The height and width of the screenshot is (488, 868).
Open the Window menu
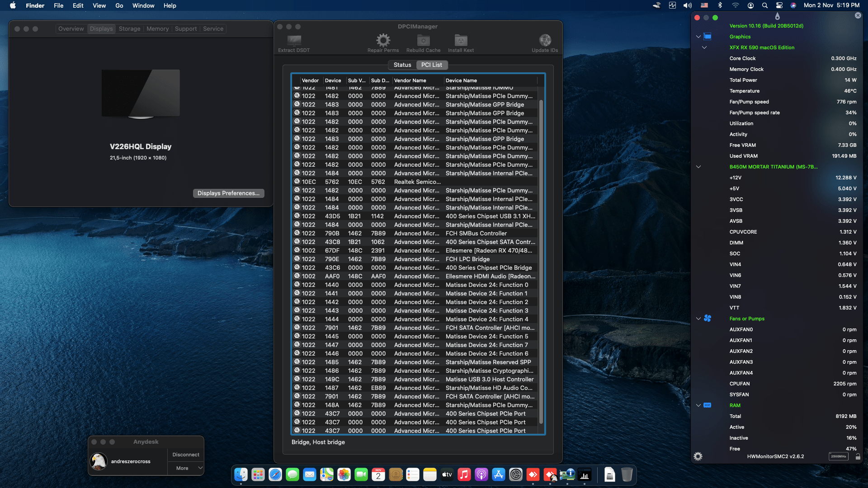click(143, 5)
